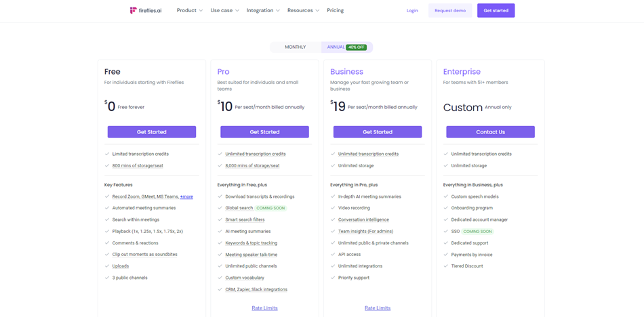
Task: Click checkmark icon beside Video recording
Action: 333,208
